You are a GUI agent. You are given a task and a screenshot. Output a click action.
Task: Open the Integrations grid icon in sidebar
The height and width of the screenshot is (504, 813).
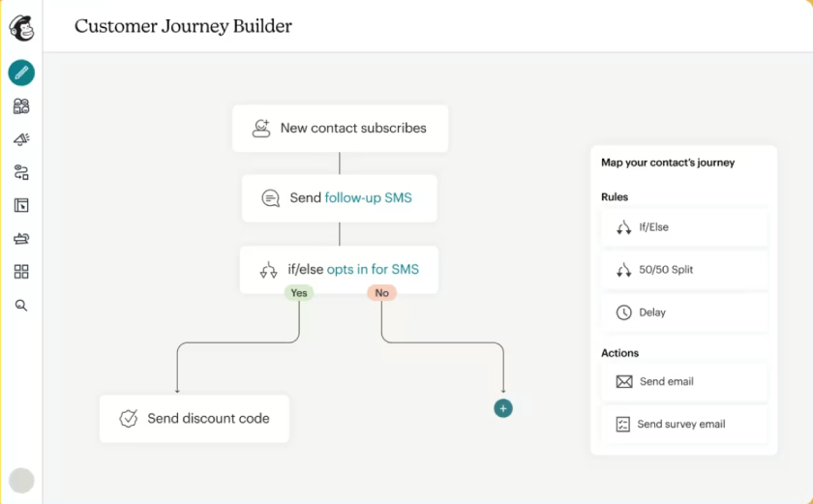[21, 272]
